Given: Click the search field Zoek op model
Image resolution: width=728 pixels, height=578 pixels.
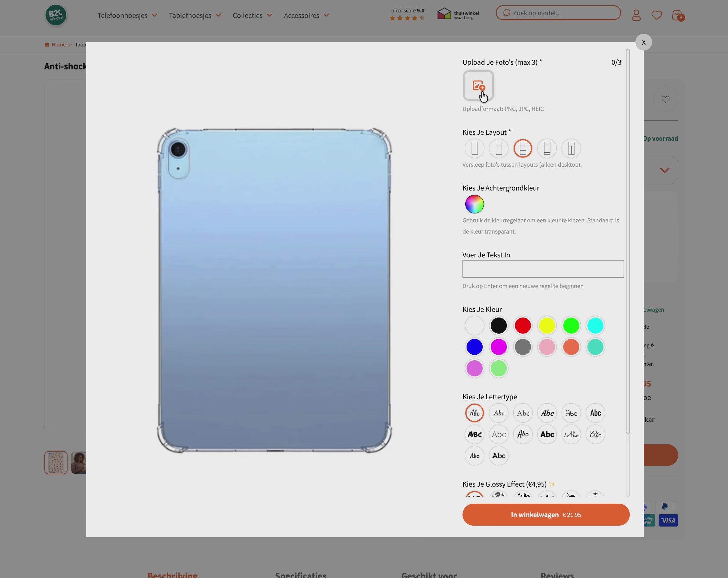Looking at the screenshot, I should (x=558, y=13).
